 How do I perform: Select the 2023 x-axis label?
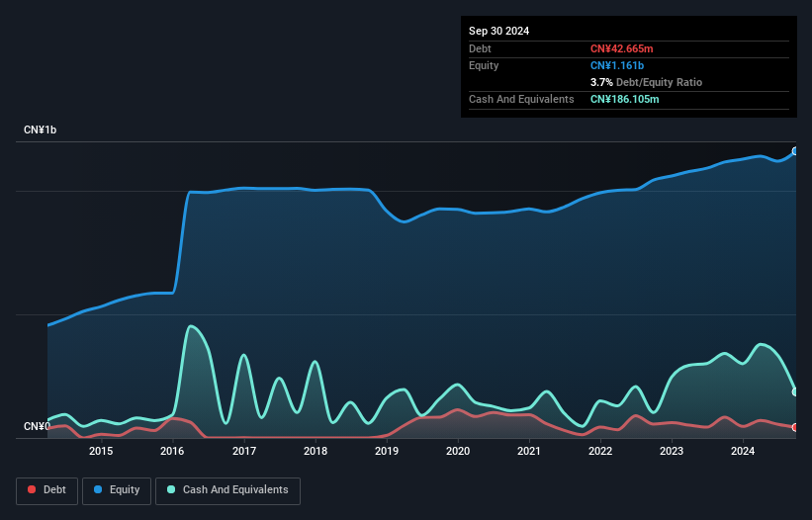[672, 452]
